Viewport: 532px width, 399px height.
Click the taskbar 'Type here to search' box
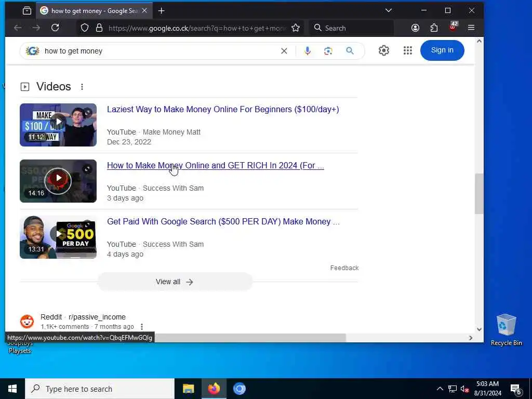100,389
